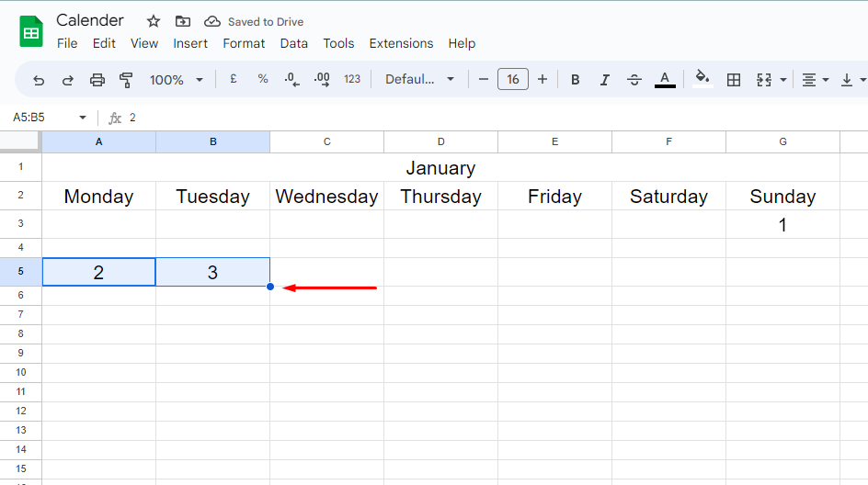Image resolution: width=868 pixels, height=485 pixels.
Task: Star the Calender document
Action: click(x=154, y=21)
